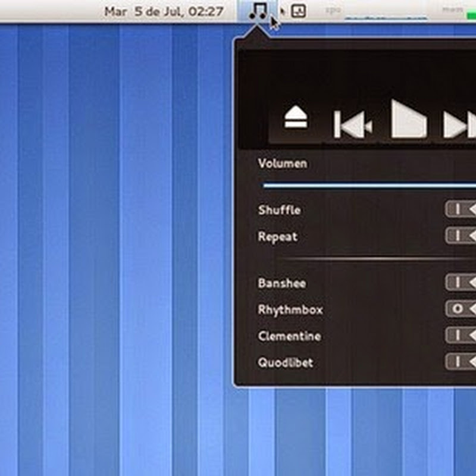This screenshot has height=476, width=476.
Task: Toggle the Rhythmbox player switch
Action: point(461,309)
